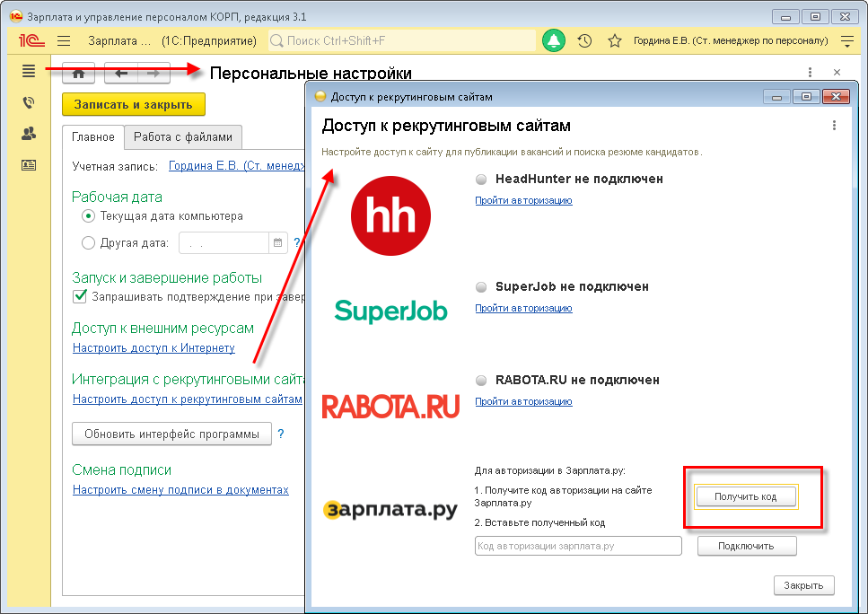Click help question mark next to date field
This screenshot has height=614, width=868.
[x=297, y=242]
